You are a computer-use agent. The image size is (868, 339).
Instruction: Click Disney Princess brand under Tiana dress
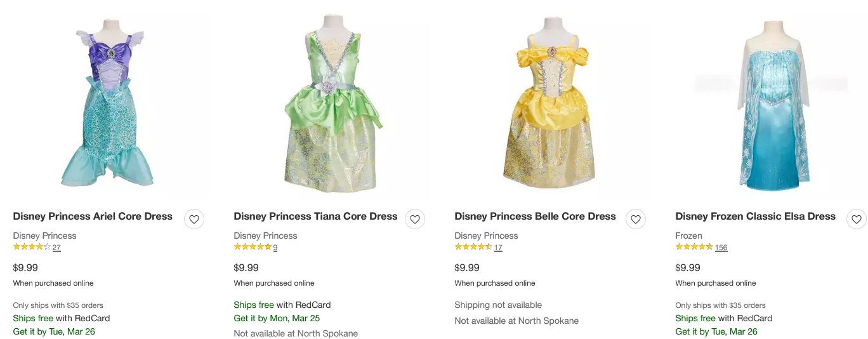tap(265, 236)
